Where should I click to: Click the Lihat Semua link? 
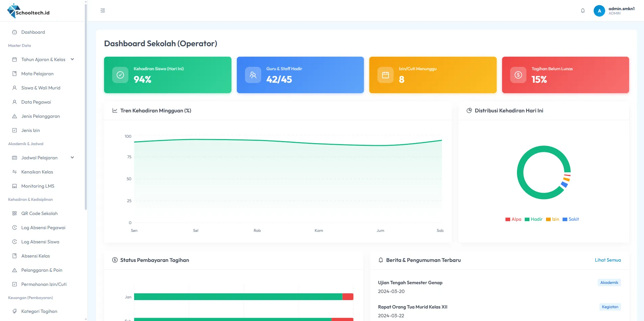pyautogui.click(x=608, y=260)
